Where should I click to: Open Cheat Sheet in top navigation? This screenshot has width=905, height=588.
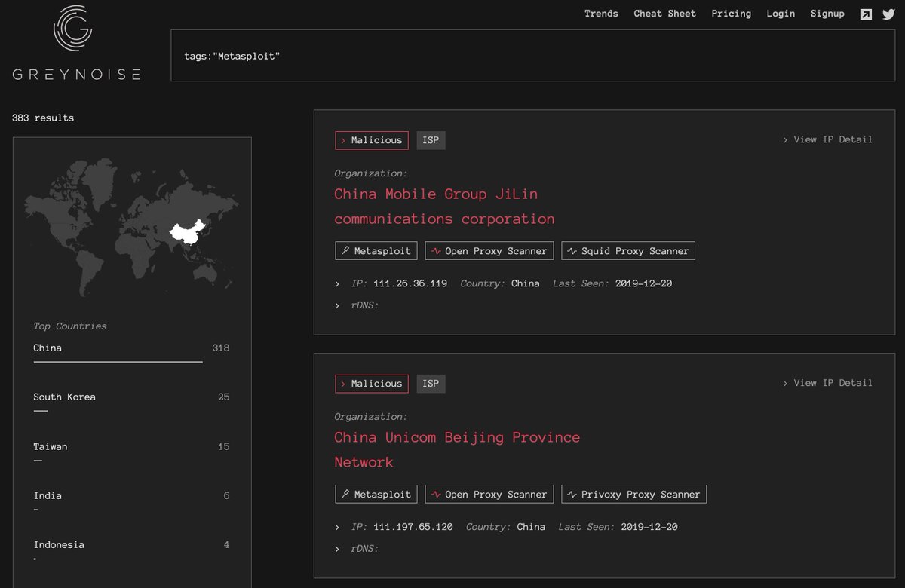[665, 14]
